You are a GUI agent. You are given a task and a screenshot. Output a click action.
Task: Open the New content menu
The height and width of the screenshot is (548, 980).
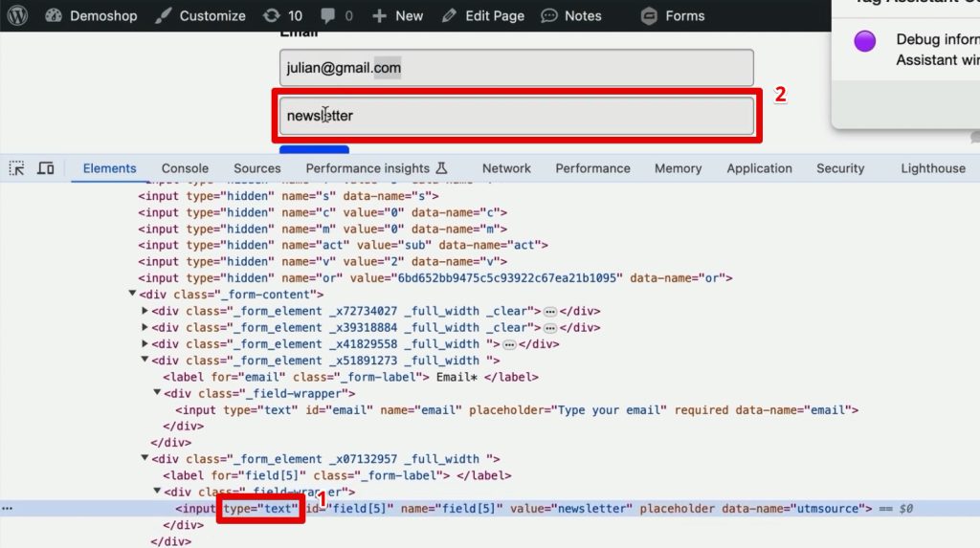click(x=397, y=15)
